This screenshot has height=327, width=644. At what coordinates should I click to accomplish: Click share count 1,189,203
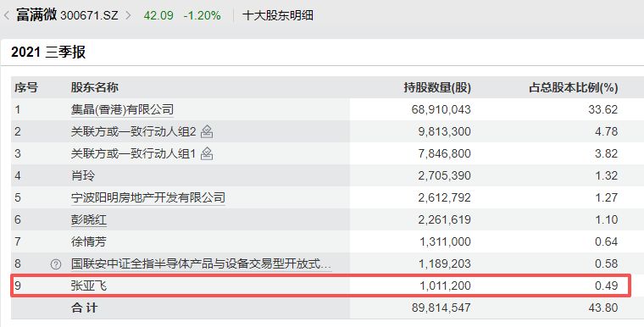(x=445, y=263)
